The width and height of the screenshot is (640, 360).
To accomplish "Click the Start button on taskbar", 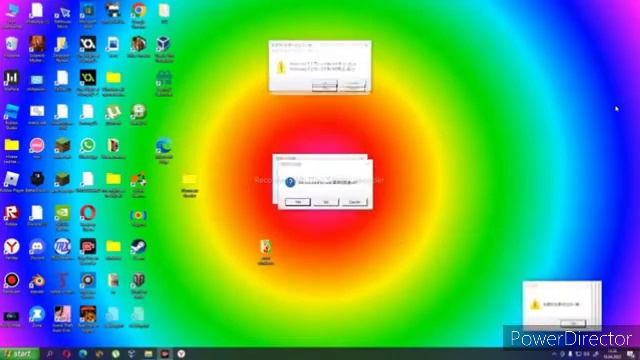I will point(20,354).
